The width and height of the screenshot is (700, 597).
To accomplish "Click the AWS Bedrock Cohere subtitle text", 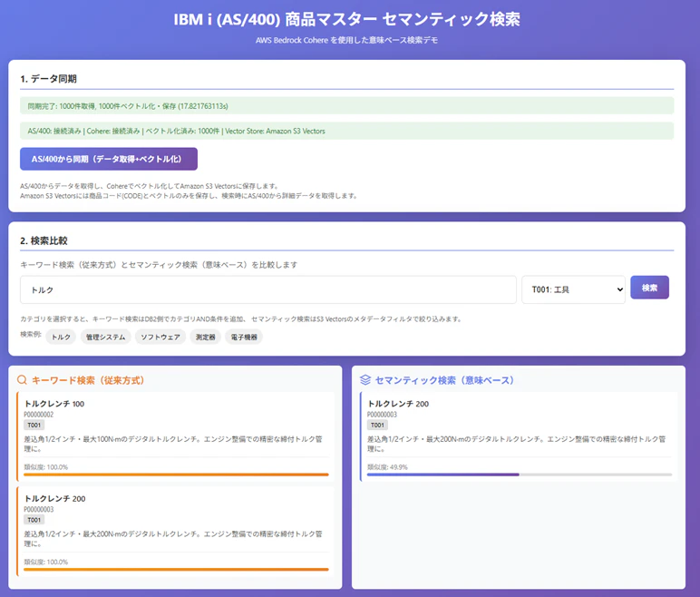I will tap(347, 40).
